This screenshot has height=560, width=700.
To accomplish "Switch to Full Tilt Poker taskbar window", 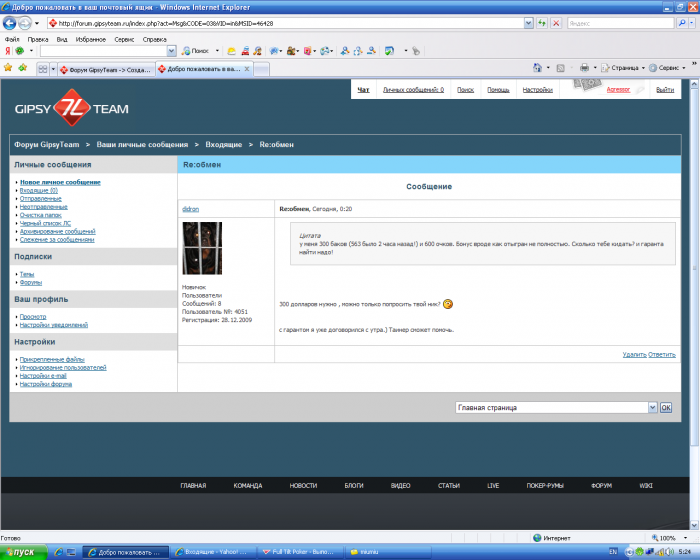I will [301, 552].
